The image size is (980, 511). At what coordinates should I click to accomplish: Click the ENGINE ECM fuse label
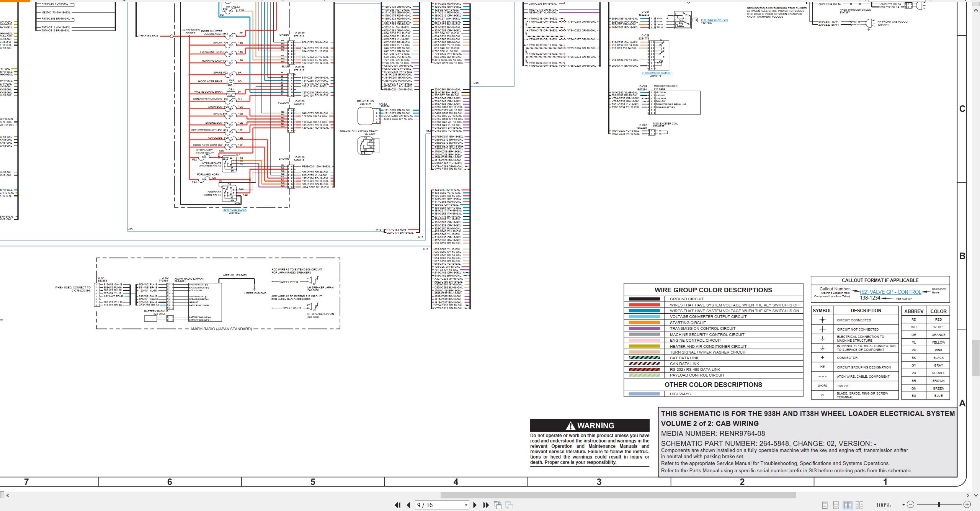point(214,123)
